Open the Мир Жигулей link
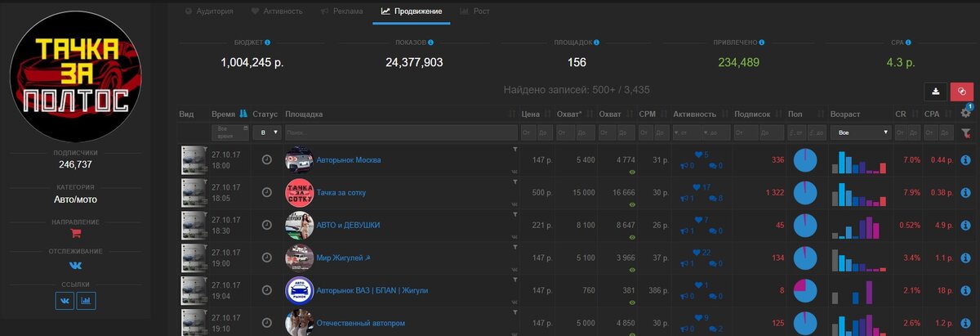The width and height of the screenshot is (980, 336). click(x=344, y=258)
